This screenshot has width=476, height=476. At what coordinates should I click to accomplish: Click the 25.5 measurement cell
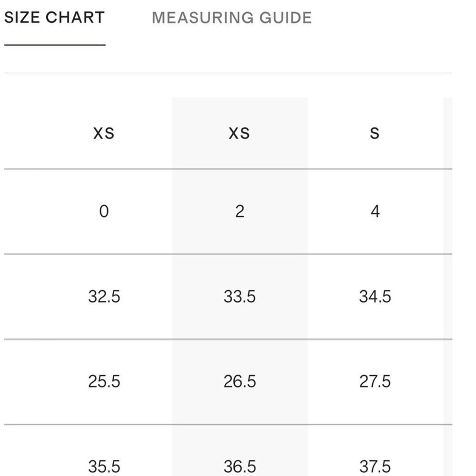(x=104, y=381)
